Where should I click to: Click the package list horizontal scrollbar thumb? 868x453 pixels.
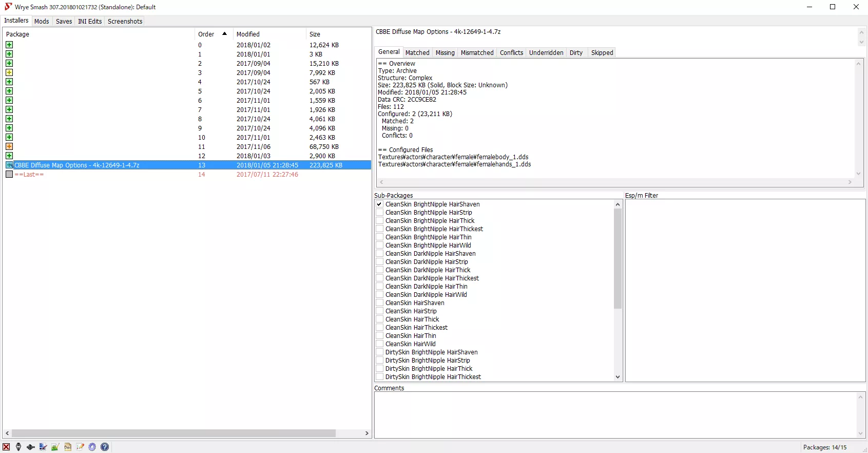click(173, 433)
